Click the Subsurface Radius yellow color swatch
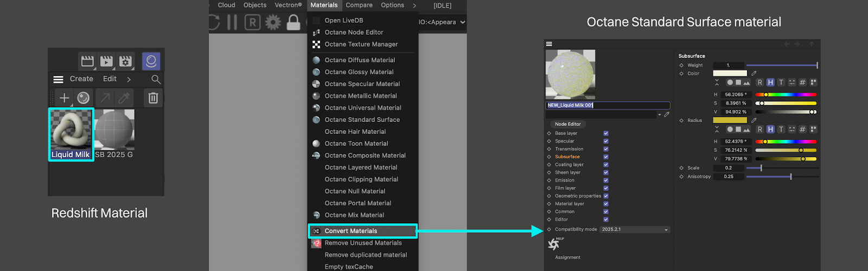 730,120
